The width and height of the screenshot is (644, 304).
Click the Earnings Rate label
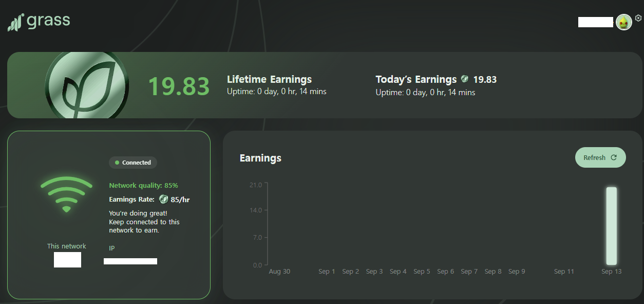pyautogui.click(x=131, y=199)
